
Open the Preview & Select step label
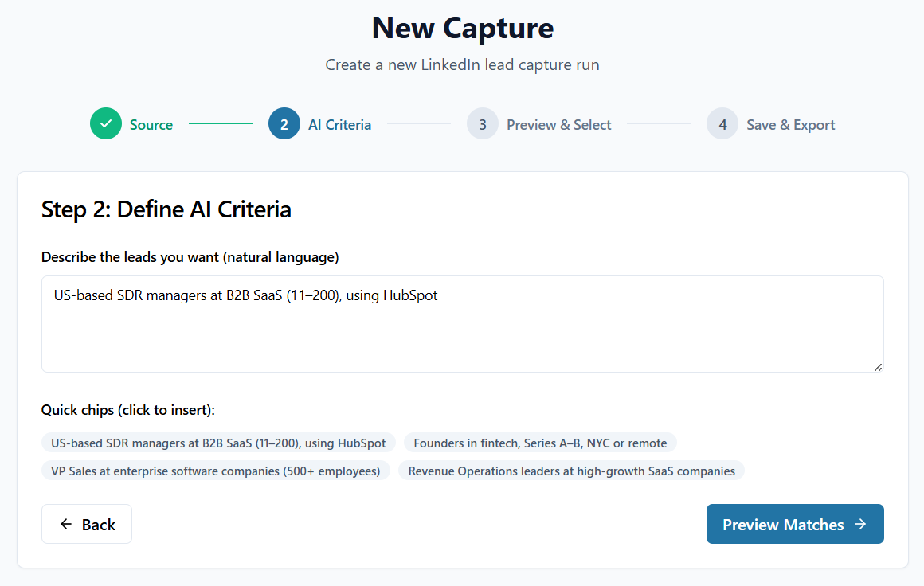pos(559,125)
